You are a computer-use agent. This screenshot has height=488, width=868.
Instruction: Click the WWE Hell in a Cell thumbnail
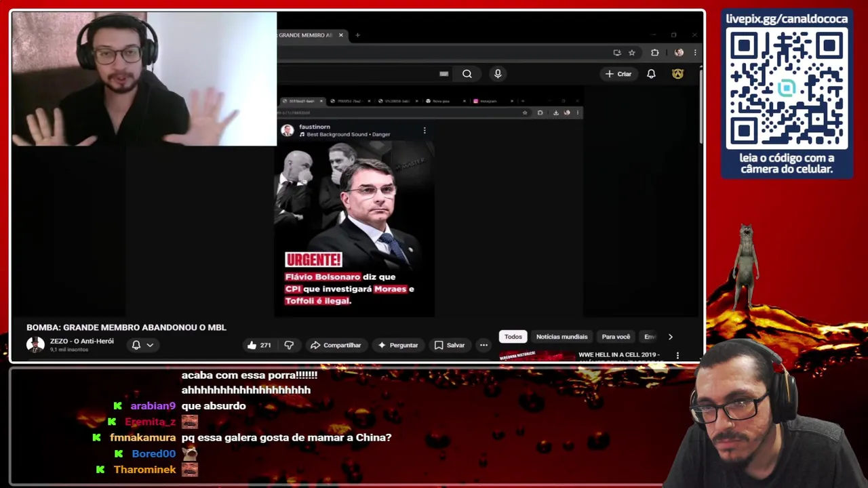pyautogui.click(x=536, y=354)
